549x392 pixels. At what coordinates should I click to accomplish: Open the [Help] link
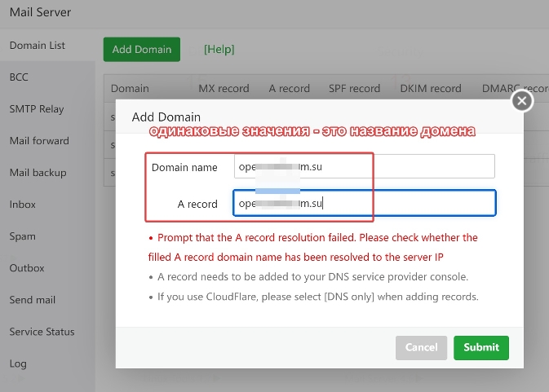click(219, 50)
